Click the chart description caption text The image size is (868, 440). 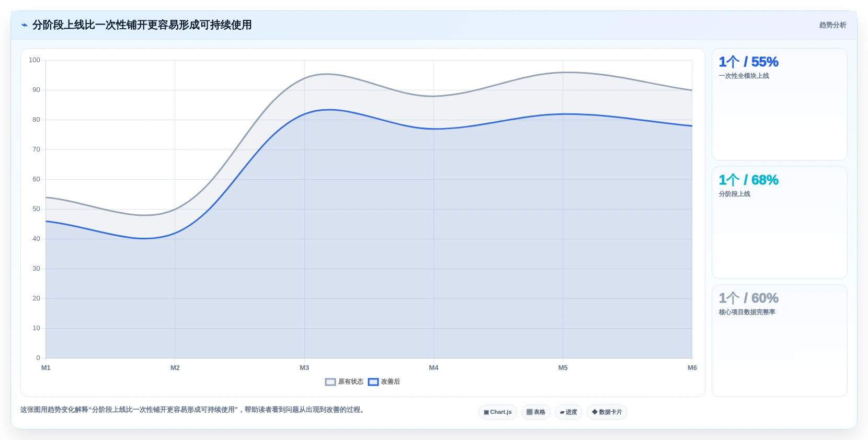(192, 410)
